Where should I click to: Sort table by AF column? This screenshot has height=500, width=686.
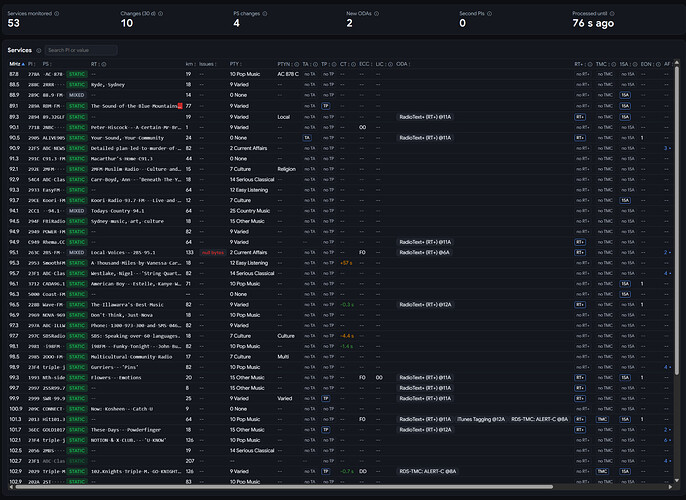pyautogui.click(x=667, y=64)
